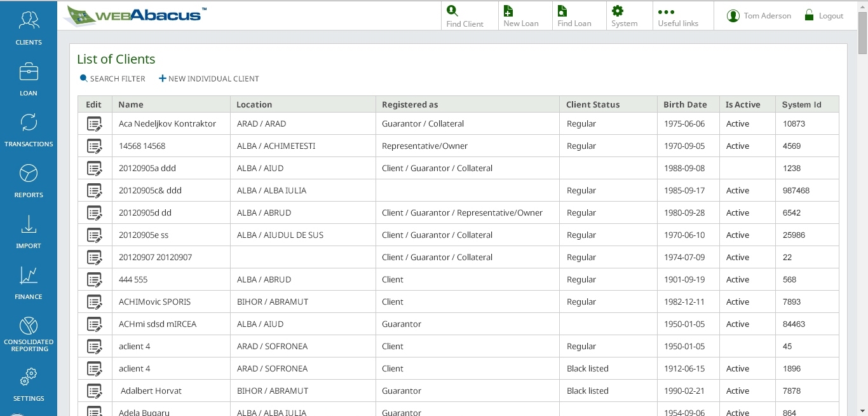Open the Clients section in sidebar
This screenshot has height=416, width=868.
point(29,28)
